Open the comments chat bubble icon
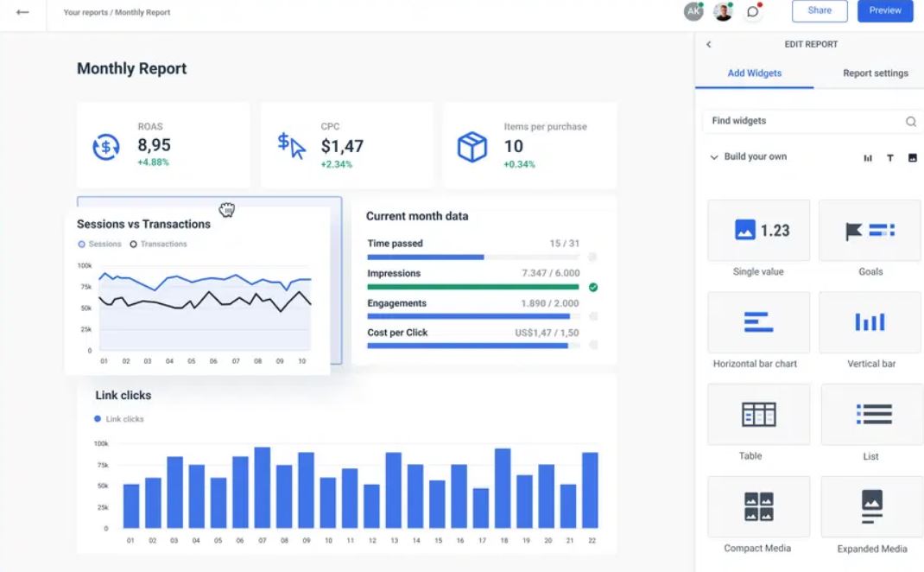 753,12
